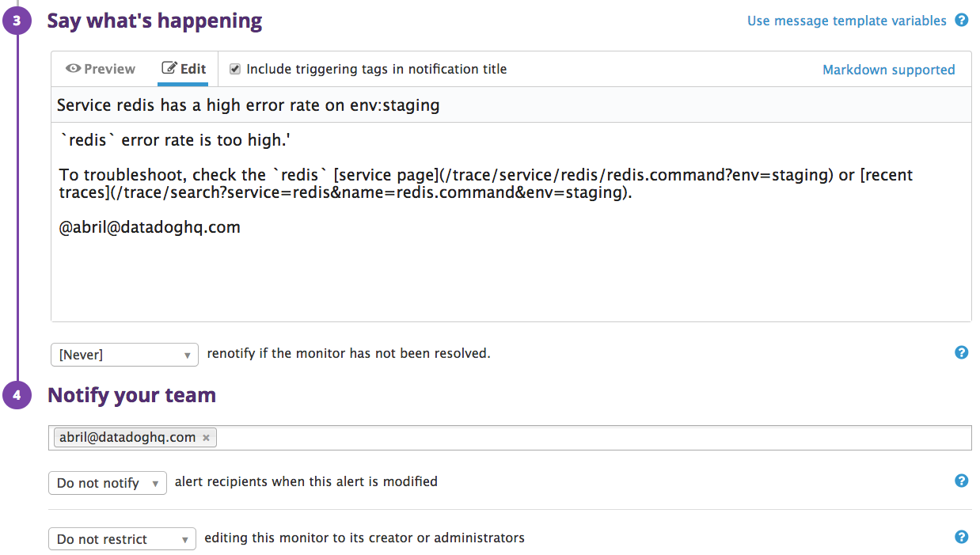Expand the Do not restrict dropdown
Image resolution: width=980 pixels, height=555 pixels.
[x=122, y=539]
